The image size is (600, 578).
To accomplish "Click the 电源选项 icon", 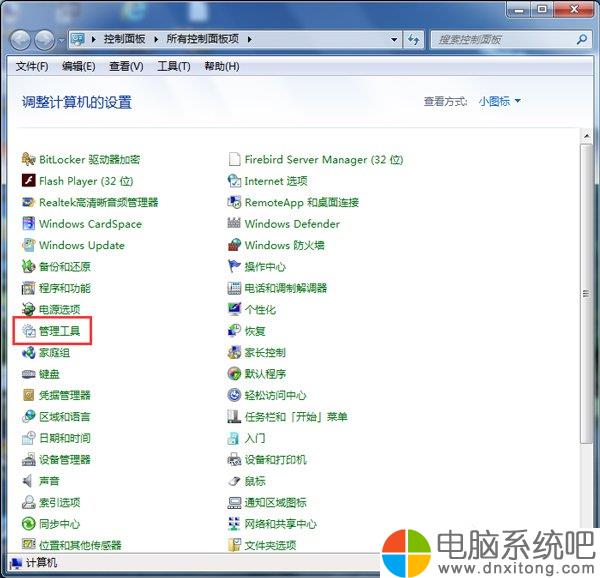I will coord(29,309).
